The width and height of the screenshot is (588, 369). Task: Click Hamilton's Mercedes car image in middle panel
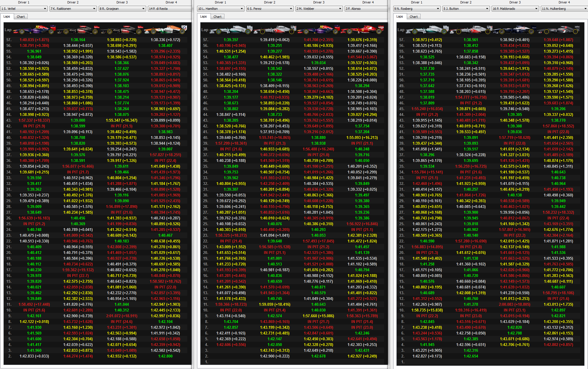[231, 30]
